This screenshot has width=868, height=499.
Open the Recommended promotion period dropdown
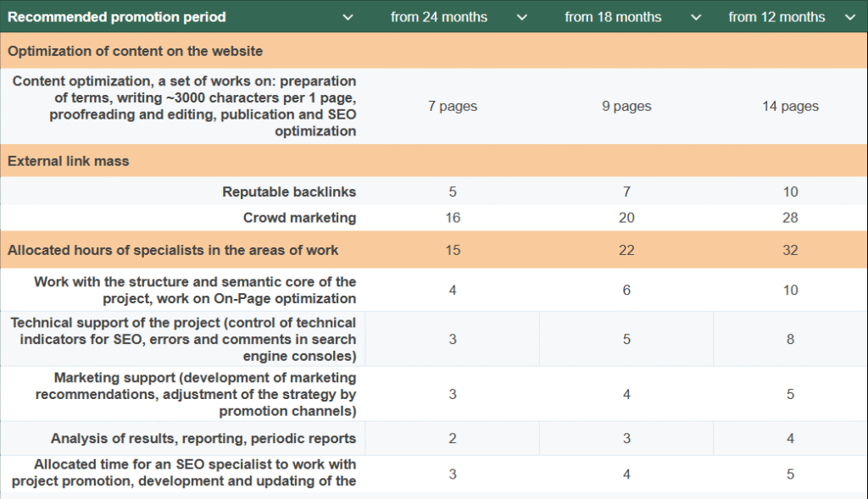click(348, 16)
